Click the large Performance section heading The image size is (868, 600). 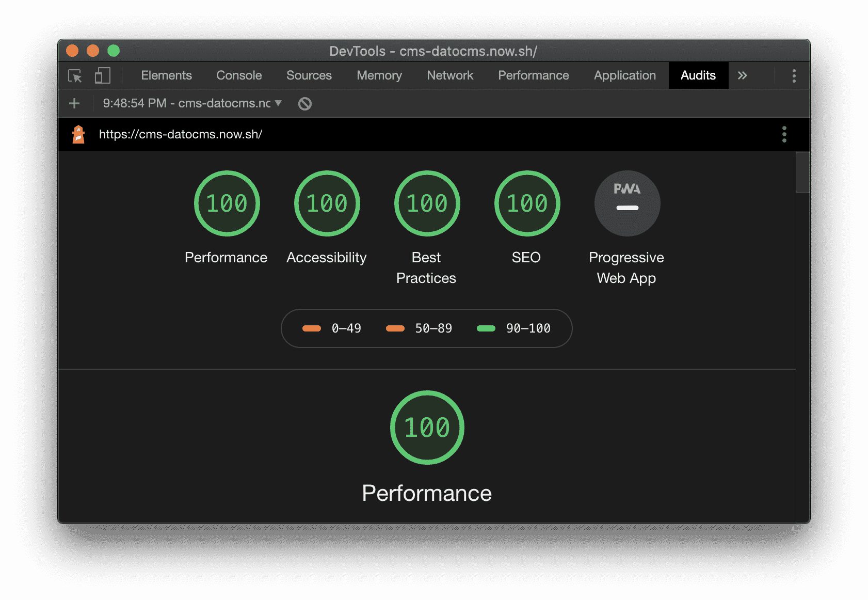pos(426,493)
